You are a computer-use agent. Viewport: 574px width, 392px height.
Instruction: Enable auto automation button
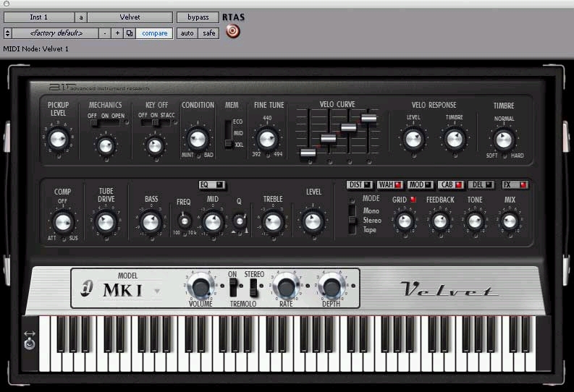pyautogui.click(x=187, y=33)
